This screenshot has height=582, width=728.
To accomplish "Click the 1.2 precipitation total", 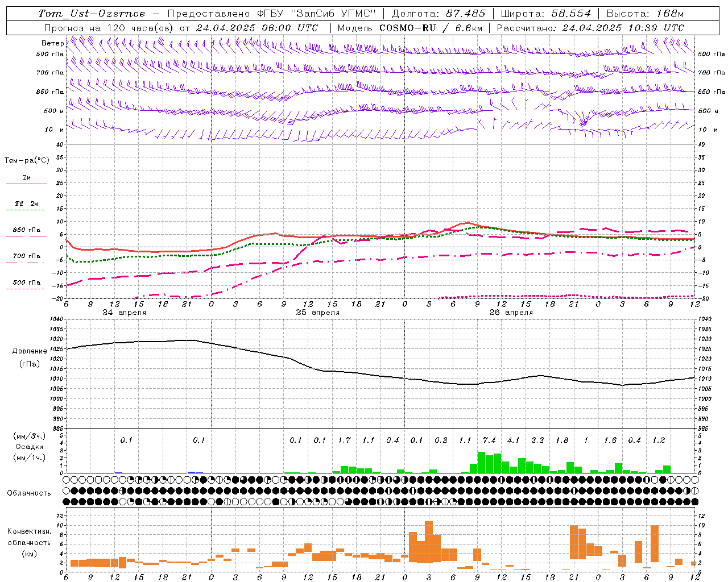I will click(x=659, y=440).
